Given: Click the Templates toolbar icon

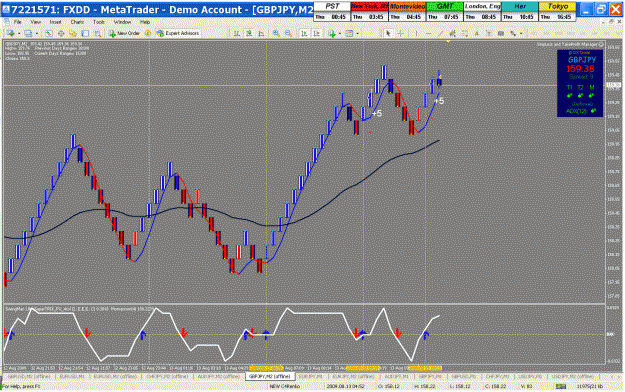Looking at the screenshot, I should pyautogui.click(x=349, y=34).
